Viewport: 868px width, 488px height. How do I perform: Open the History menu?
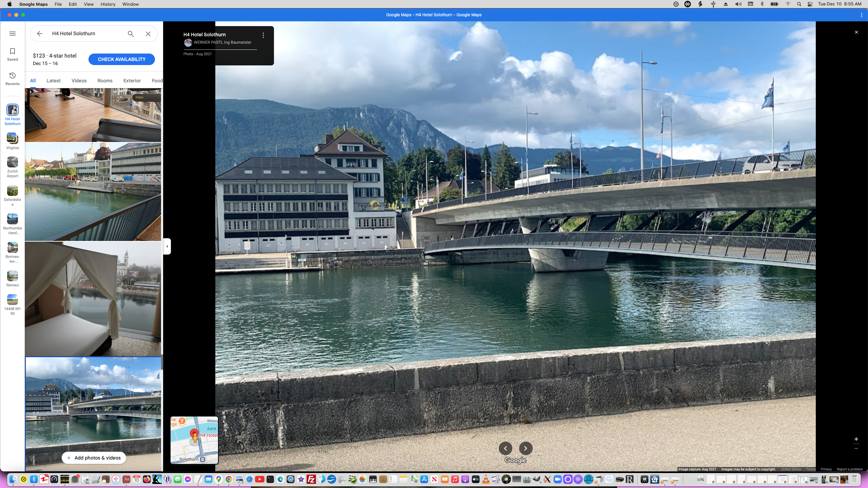click(x=108, y=4)
